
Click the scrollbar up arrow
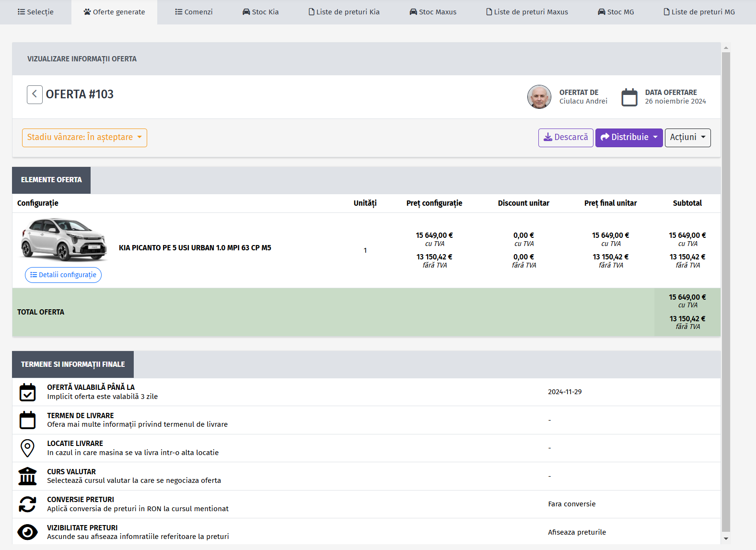point(726,48)
